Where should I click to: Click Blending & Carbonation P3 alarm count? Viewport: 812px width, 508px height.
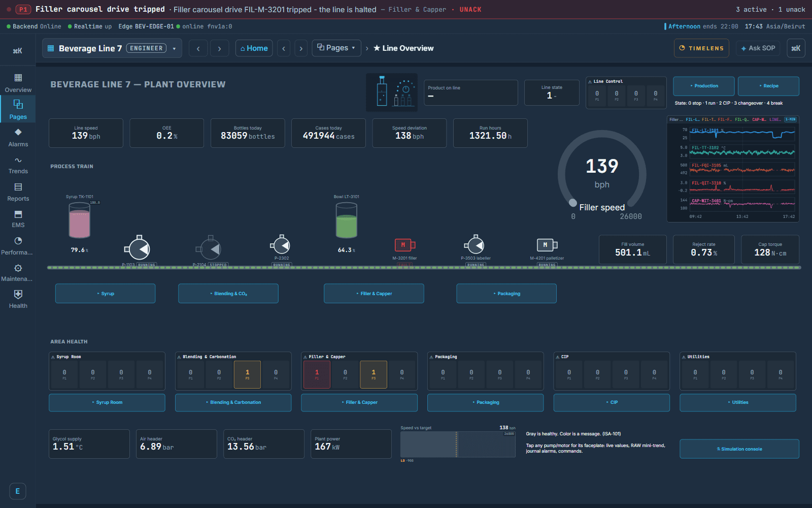(247, 374)
